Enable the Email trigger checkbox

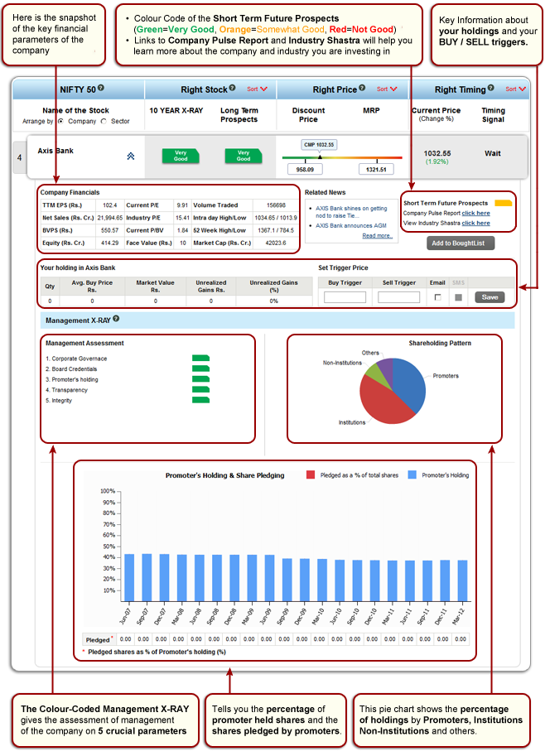tap(437, 296)
